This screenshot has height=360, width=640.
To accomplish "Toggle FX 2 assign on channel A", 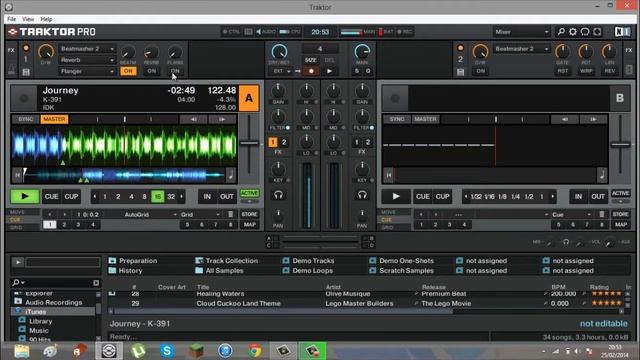I will (x=284, y=142).
